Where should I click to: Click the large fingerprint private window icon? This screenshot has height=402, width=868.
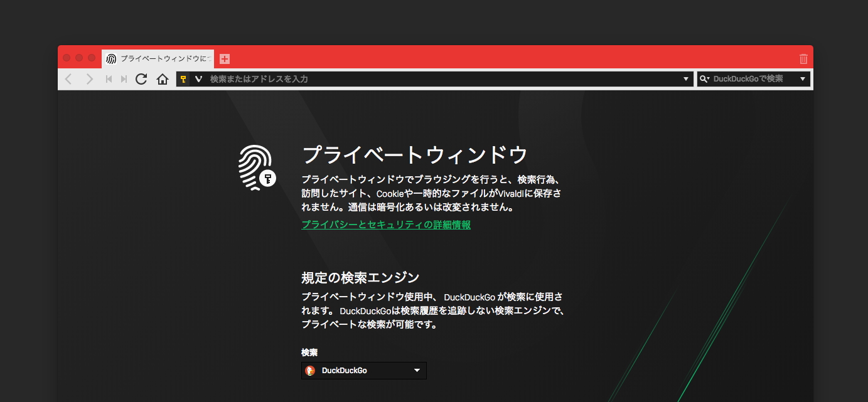[x=257, y=167]
